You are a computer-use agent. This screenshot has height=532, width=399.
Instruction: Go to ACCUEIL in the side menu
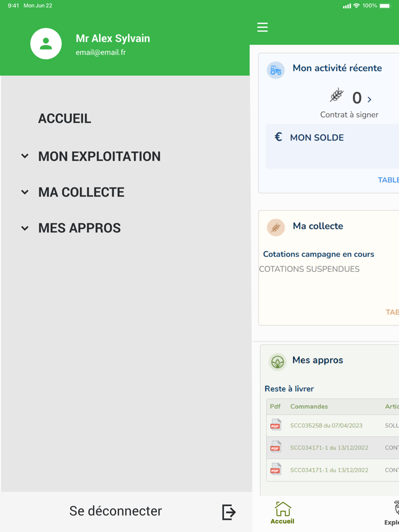(64, 118)
